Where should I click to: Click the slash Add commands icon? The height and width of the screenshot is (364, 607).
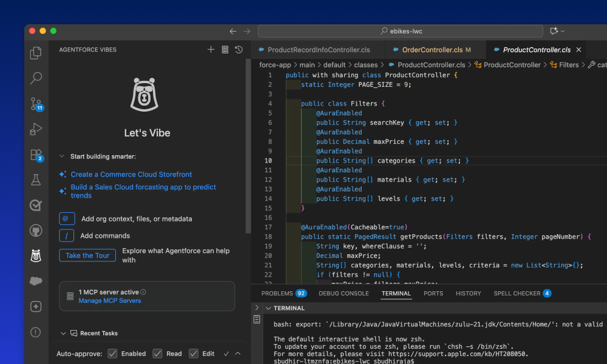[x=67, y=235]
